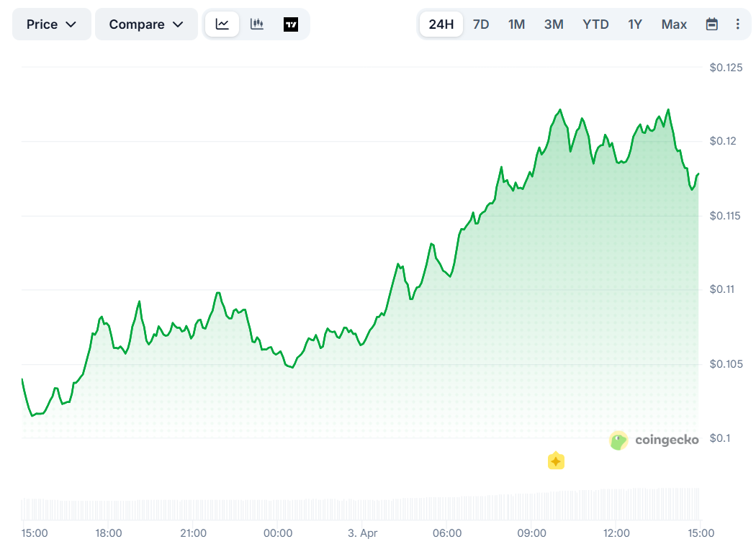Toggle the 24H timeframe selection

(x=441, y=24)
